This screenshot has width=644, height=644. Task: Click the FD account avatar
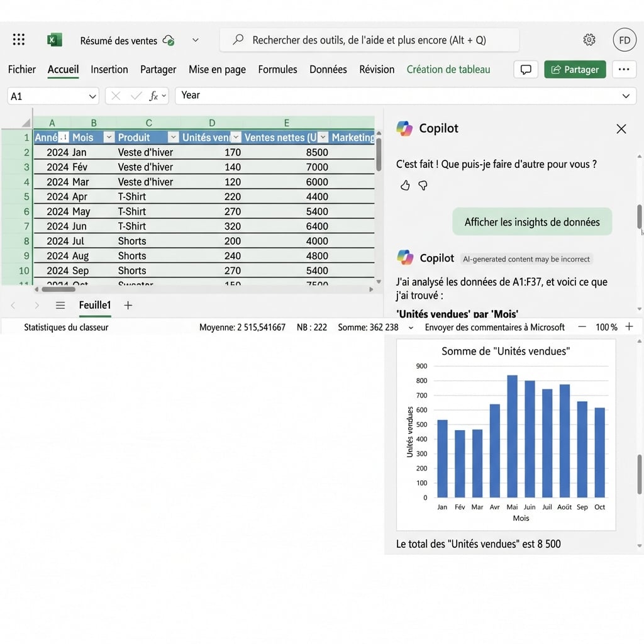pos(625,39)
